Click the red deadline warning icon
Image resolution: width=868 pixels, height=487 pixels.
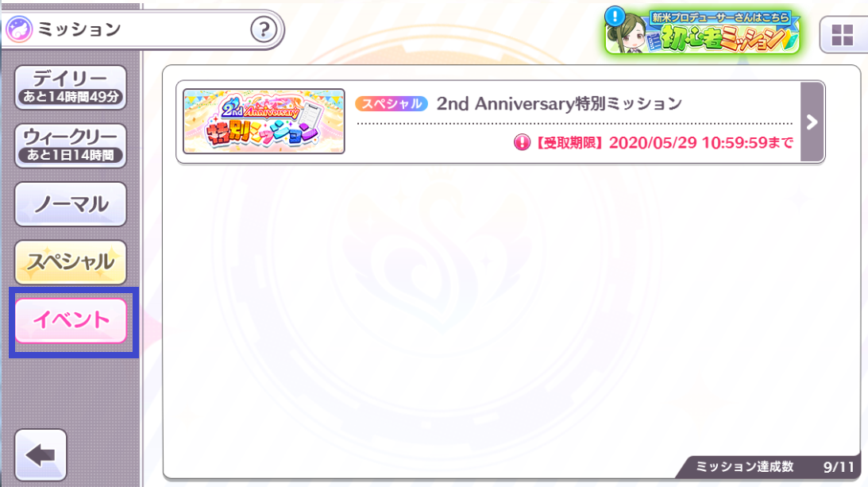pos(522,142)
